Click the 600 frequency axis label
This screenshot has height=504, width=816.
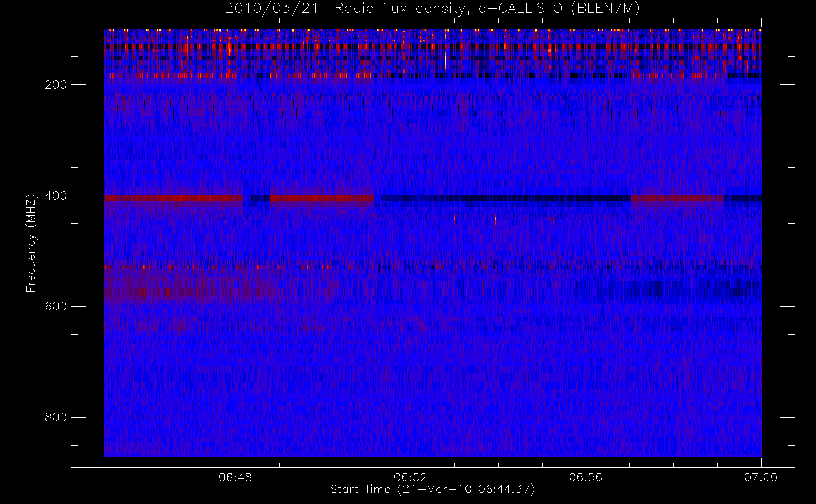point(55,306)
